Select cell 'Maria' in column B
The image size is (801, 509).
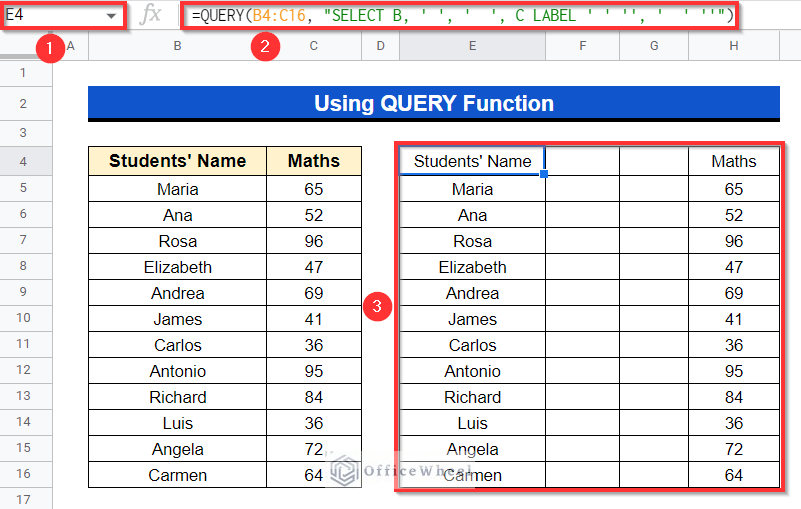point(177,189)
